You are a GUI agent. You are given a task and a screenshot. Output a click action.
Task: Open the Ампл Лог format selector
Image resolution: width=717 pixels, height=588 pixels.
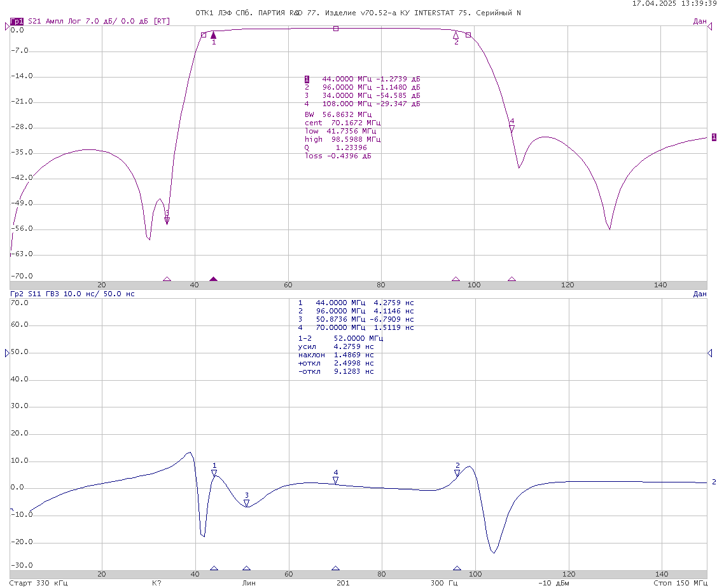point(64,21)
